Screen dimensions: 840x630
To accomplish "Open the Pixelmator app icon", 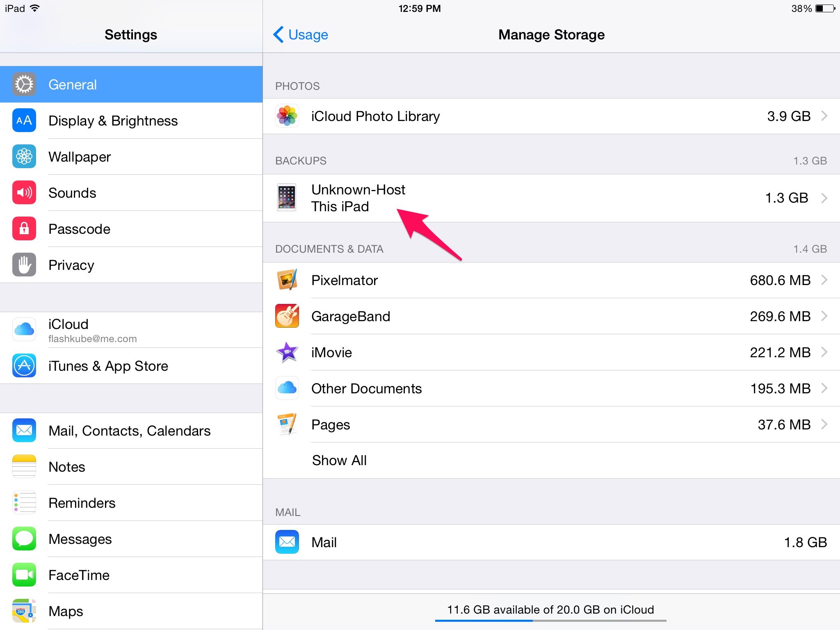I will 287,280.
